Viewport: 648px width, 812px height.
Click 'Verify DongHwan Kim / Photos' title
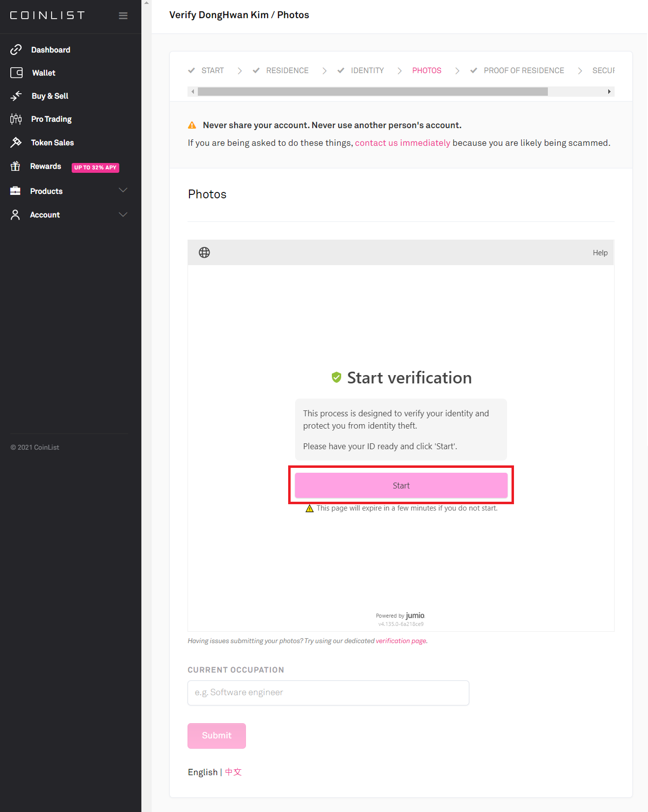pos(239,15)
